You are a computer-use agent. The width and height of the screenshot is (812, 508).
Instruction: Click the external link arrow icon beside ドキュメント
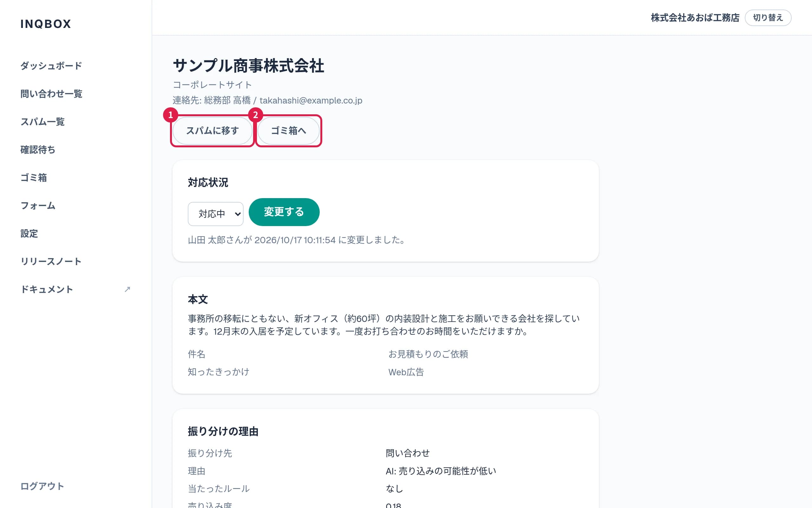click(x=127, y=289)
